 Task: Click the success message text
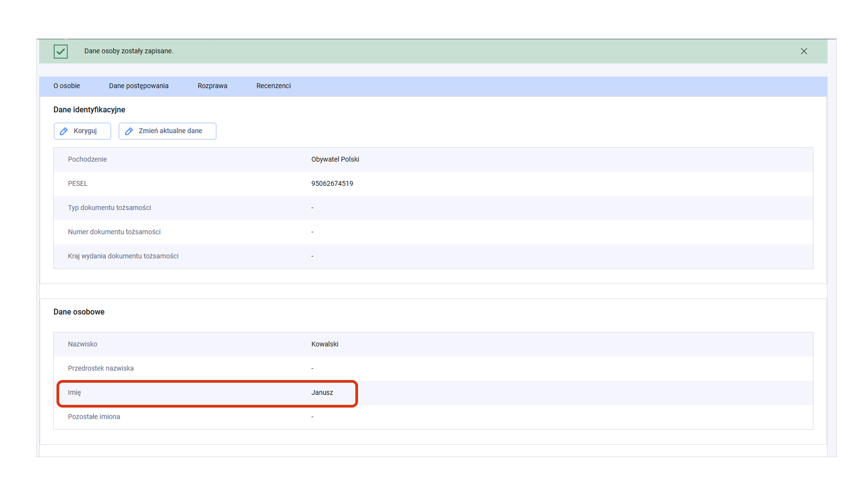click(x=128, y=51)
